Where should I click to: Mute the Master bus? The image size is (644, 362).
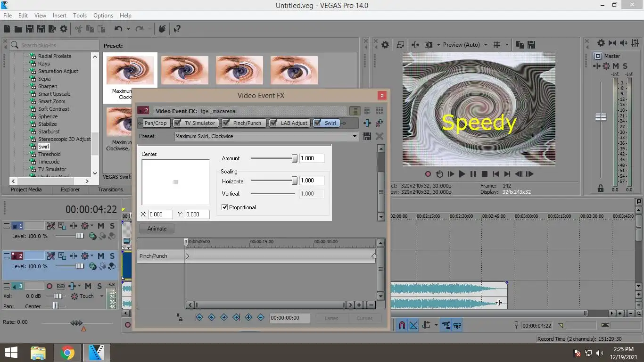[x=616, y=66]
